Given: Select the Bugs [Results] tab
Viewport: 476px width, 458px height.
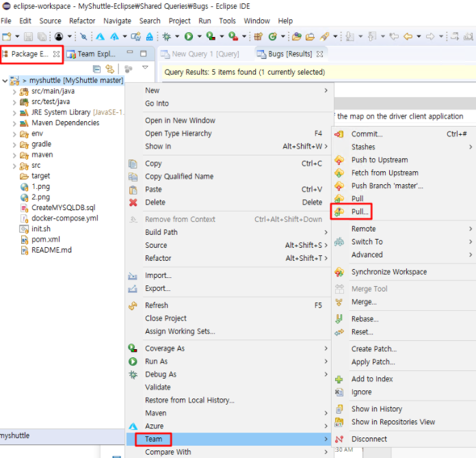Looking at the screenshot, I should pyautogui.click(x=290, y=54).
